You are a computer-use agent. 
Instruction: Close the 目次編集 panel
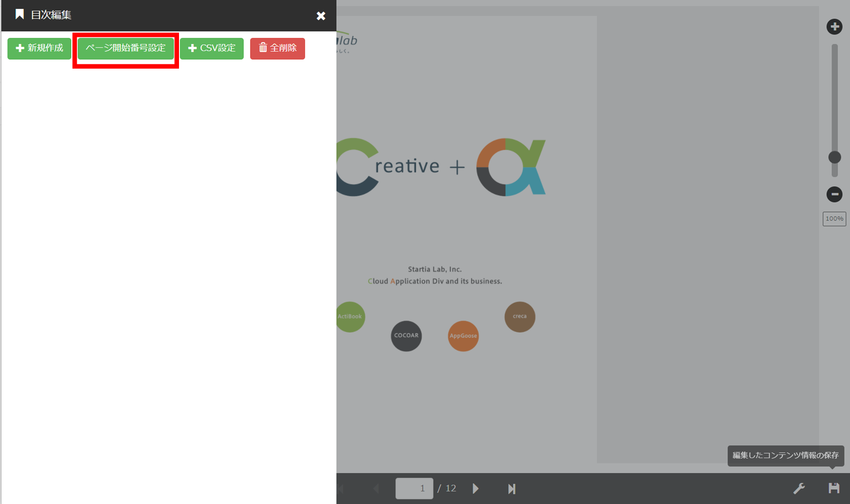(321, 16)
